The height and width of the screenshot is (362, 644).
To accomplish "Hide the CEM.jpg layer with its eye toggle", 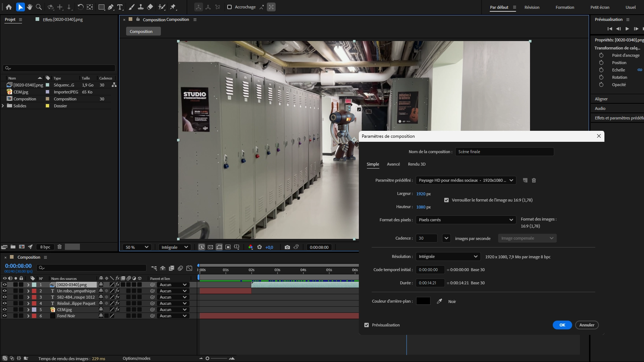I will 4,309.
